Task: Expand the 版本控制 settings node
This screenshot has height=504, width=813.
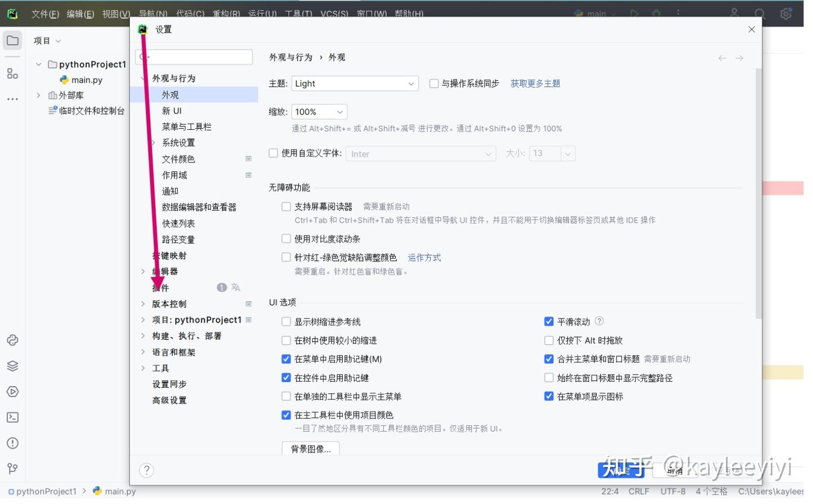Action: click(x=143, y=304)
